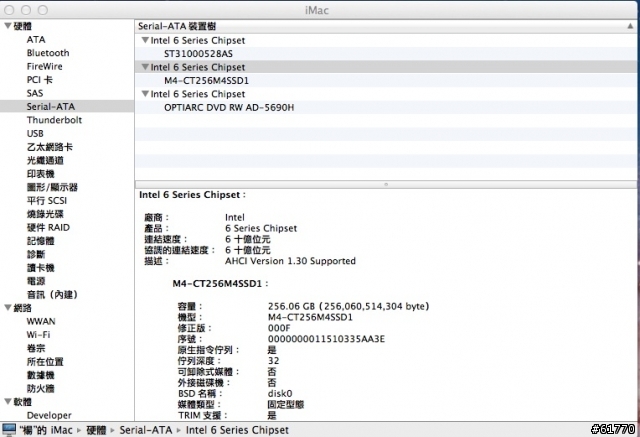Click the queue depth value 32
This screenshot has width=640, height=437.
pos(273,361)
